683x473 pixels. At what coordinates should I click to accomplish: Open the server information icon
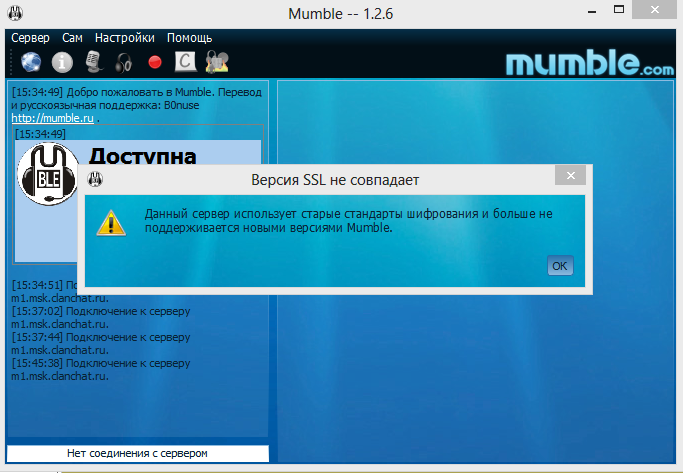click(62, 62)
